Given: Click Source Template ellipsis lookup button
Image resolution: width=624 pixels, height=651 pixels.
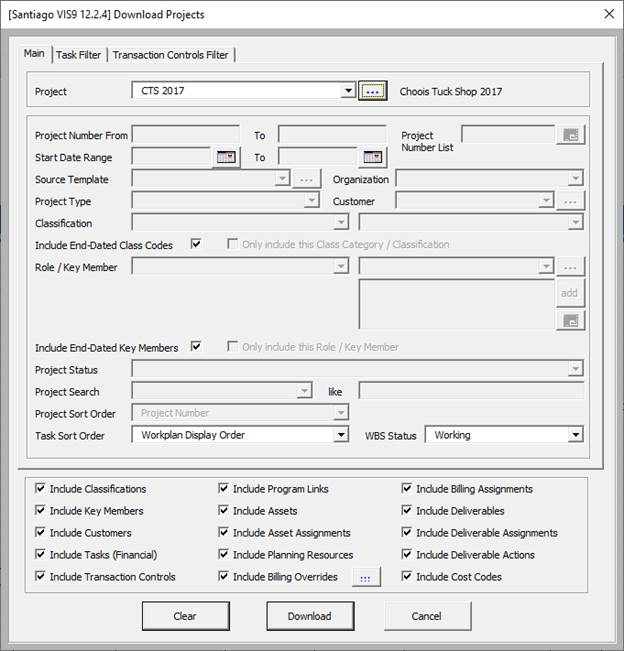Looking at the screenshot, I should click(x=306, y=179).
